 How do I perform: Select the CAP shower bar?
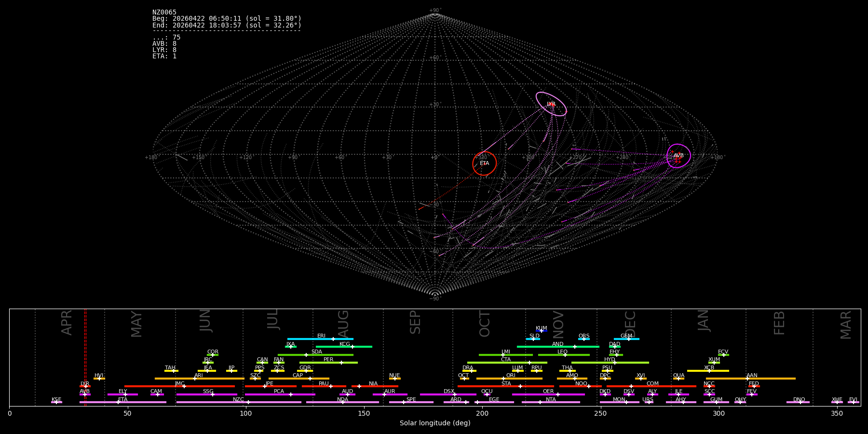299,379
